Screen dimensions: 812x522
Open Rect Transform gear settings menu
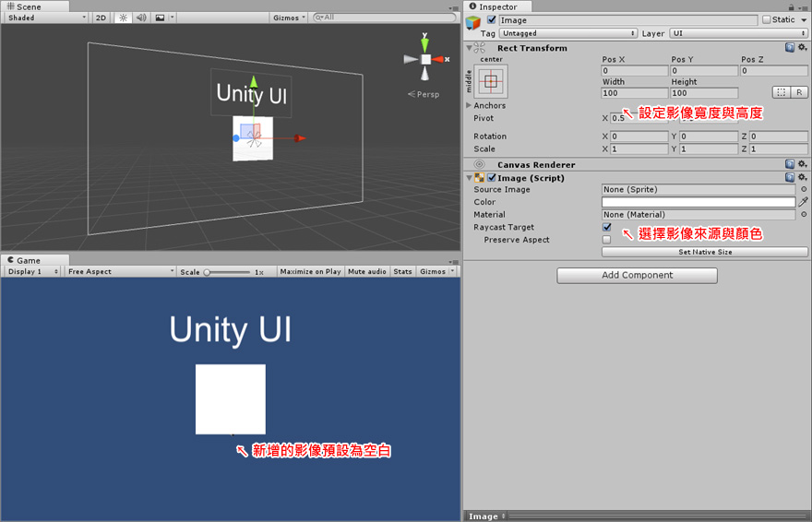pos(802,48)
